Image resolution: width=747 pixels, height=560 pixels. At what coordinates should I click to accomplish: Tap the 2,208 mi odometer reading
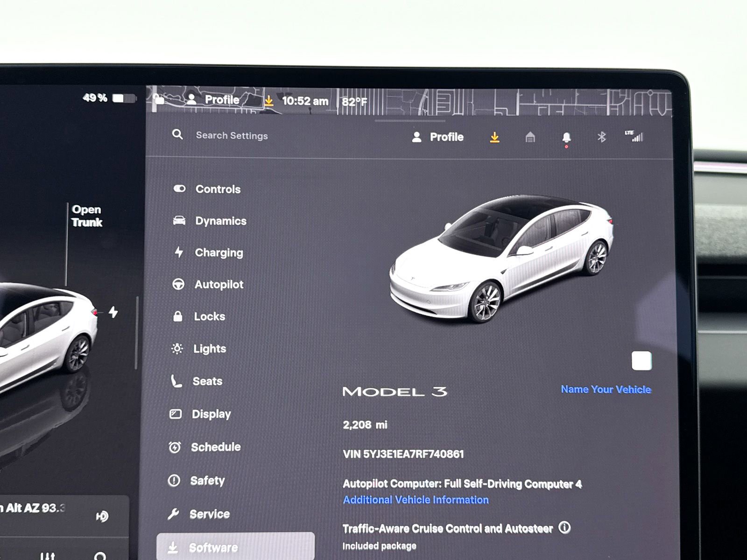coord(365,425)
